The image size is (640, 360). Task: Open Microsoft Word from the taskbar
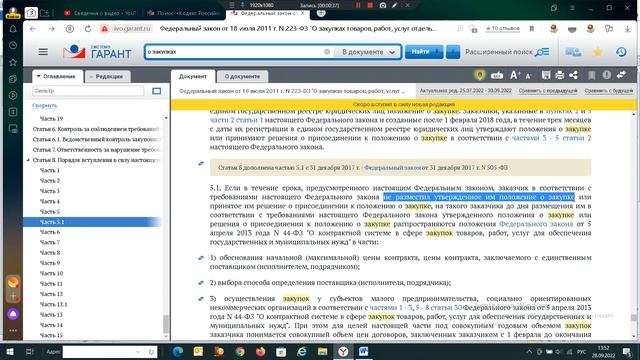coord(363,351)
